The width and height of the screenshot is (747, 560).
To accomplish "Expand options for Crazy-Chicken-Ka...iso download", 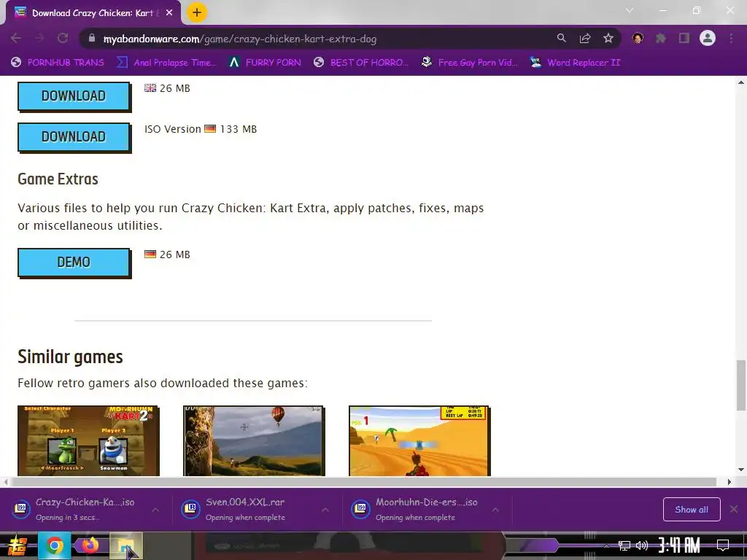I will pyautogui.click(x=155, y=510).
